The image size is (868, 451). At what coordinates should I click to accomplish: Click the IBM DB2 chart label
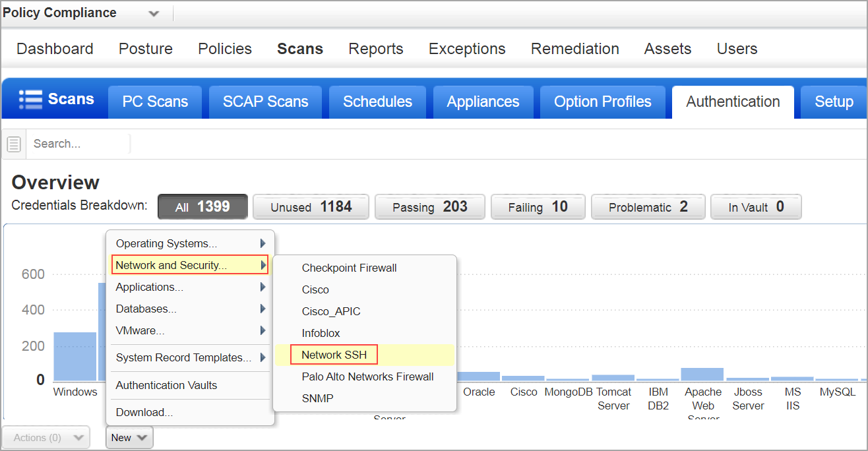point(658,398)
